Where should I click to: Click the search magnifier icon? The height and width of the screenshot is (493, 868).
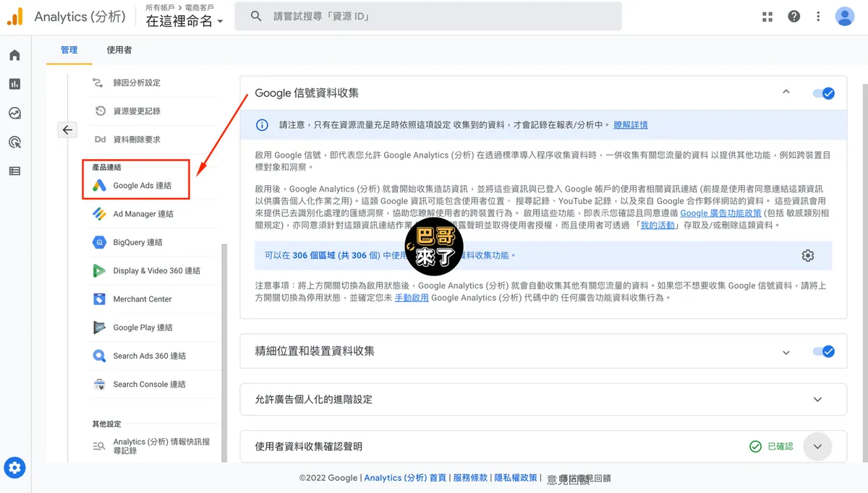click(x=256, y=16)
